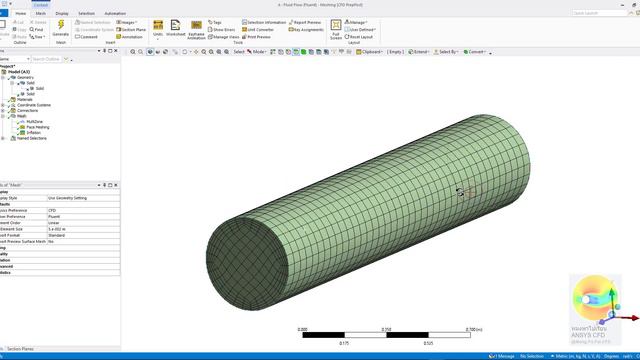
Task: Click the Element Order Linear value
Action: click(x=84, y=223)
